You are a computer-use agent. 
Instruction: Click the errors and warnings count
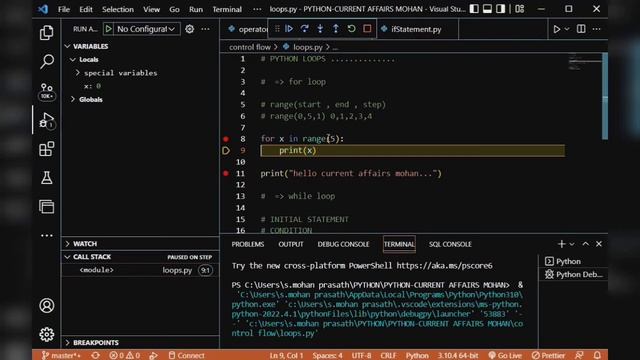[x=124, y=355]
